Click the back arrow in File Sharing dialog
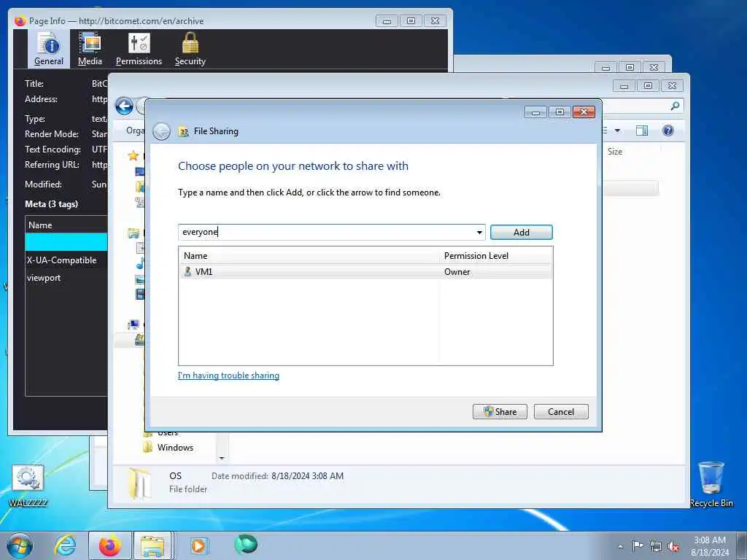This screenshot has width=747, height=560. coord(161,131)
